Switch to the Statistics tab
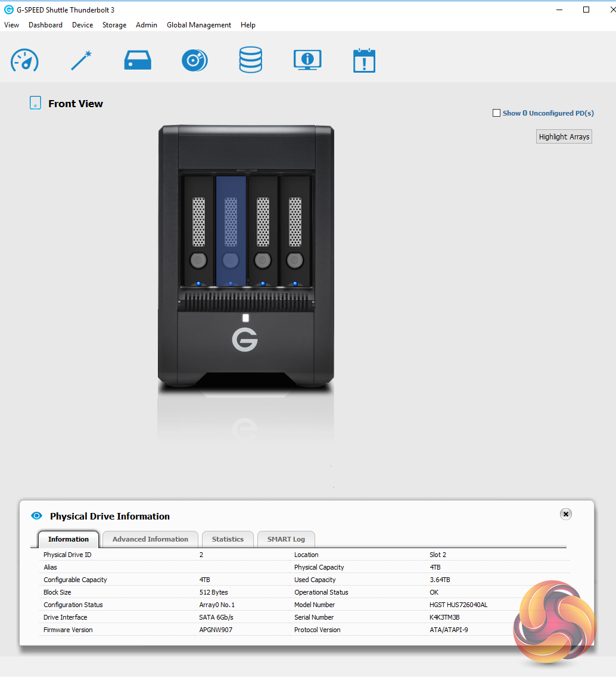Screen dimensions: 616x678 click(228, 539)
